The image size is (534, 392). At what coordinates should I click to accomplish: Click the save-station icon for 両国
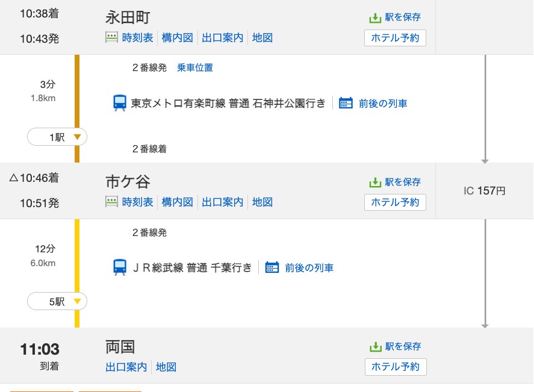point(375,347)
